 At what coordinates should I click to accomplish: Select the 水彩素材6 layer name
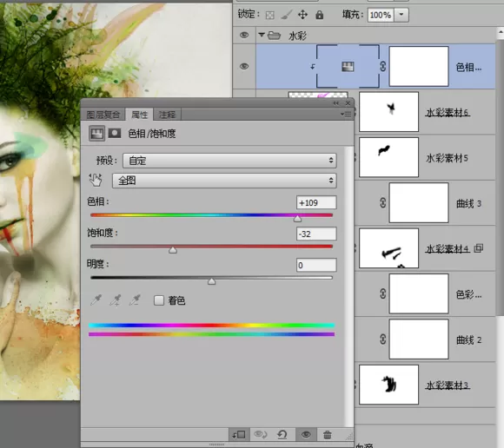pos(448,112)
